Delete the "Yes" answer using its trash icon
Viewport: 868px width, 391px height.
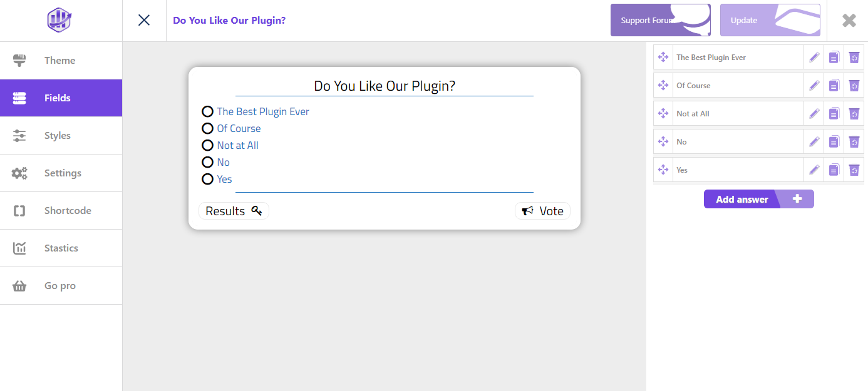click(854, 170)
